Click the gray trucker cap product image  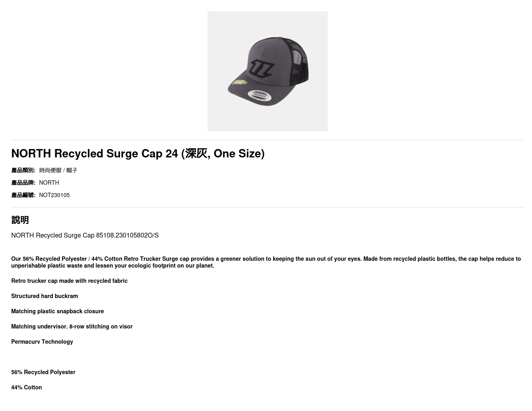click(267, 71)
